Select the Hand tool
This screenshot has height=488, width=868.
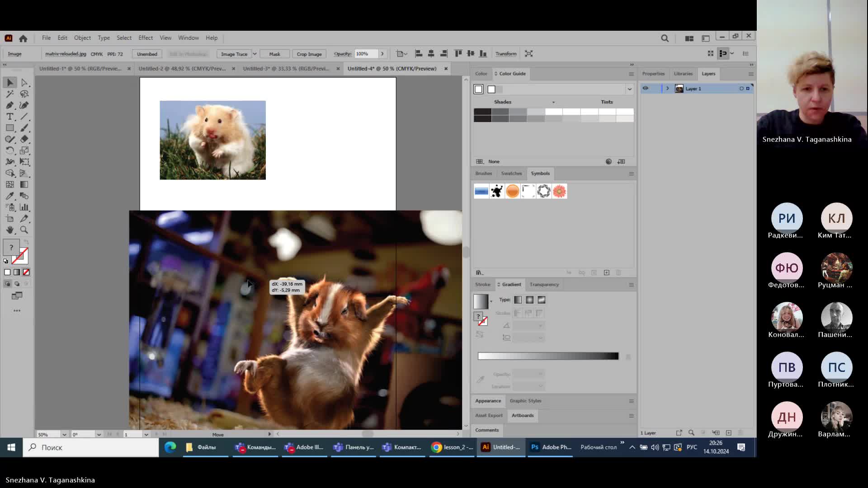(10, 230)
